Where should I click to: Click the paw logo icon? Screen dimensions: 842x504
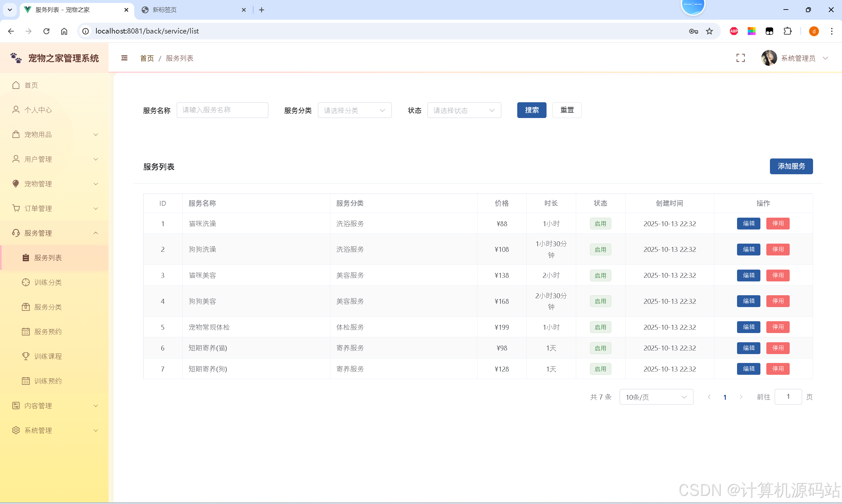(x=16, y=58)
